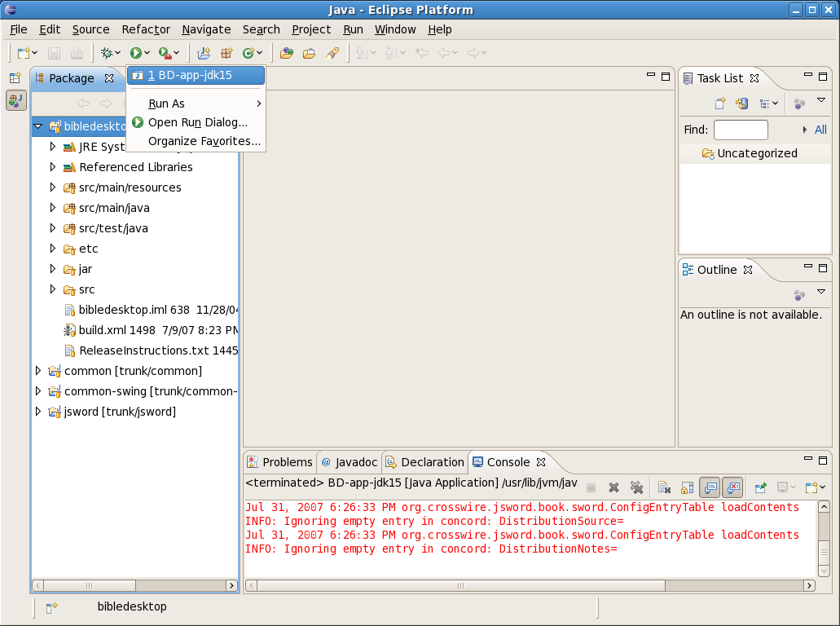
Task: Click the Debug bug icon in toolbar
Action: [x=106, y=53]
